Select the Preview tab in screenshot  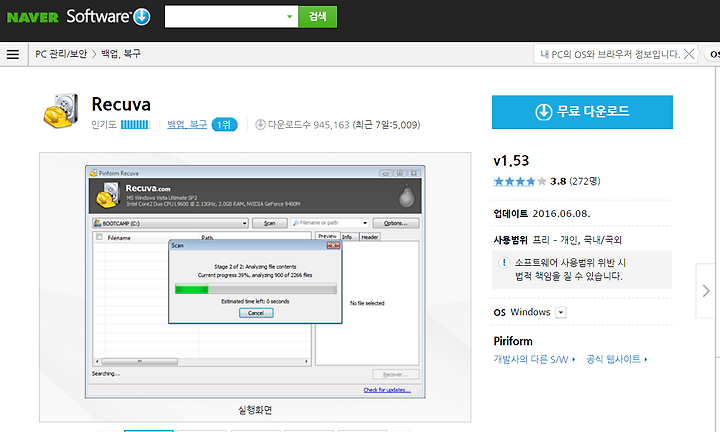[x=327, y=236]
